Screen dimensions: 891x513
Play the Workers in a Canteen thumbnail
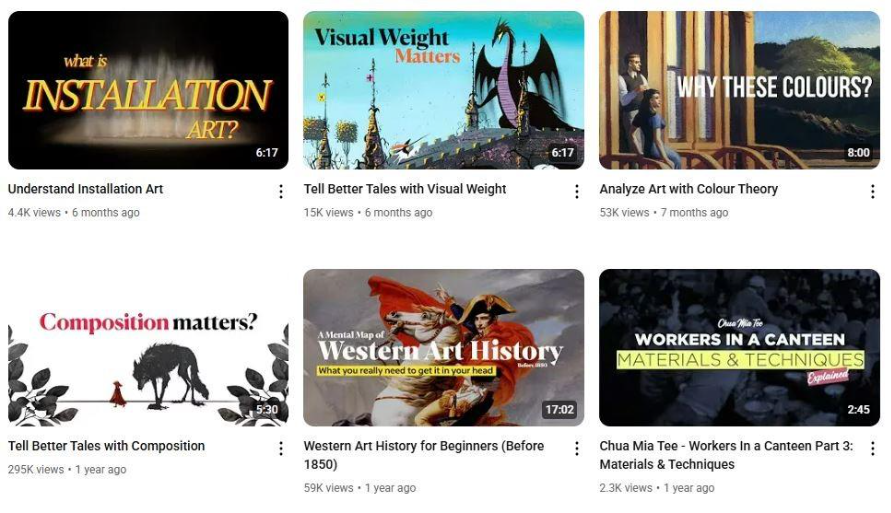coord(739,348)
